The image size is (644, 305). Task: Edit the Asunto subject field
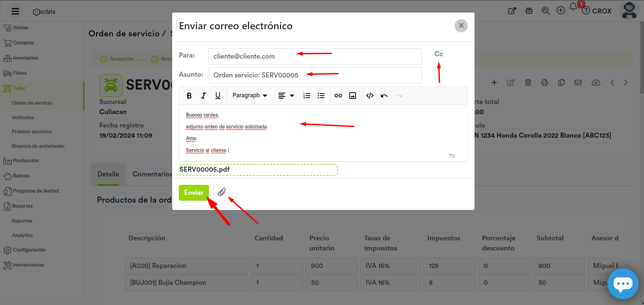click(x=315, y=75)
